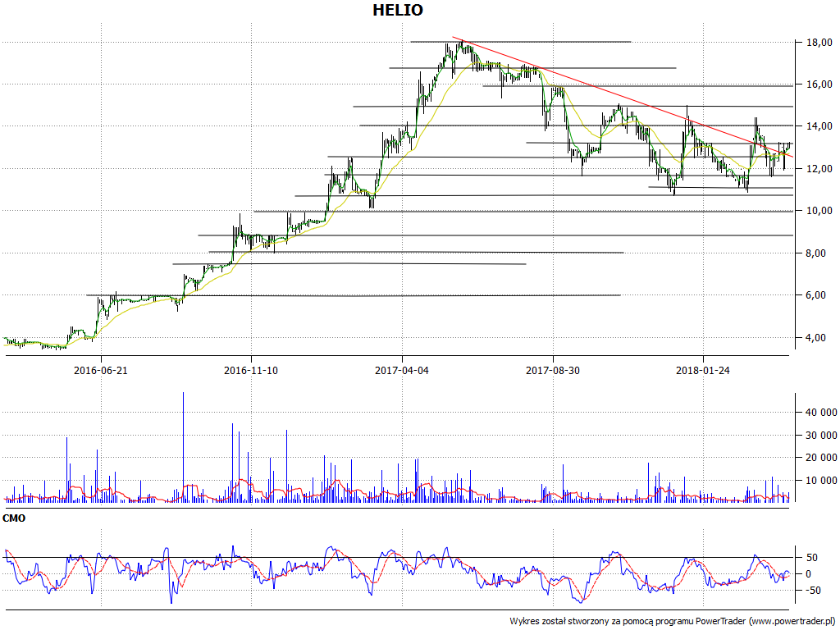The image size is (840, 630).
Task: Click the 18,00 price axis label
Action: coord(819,43)
